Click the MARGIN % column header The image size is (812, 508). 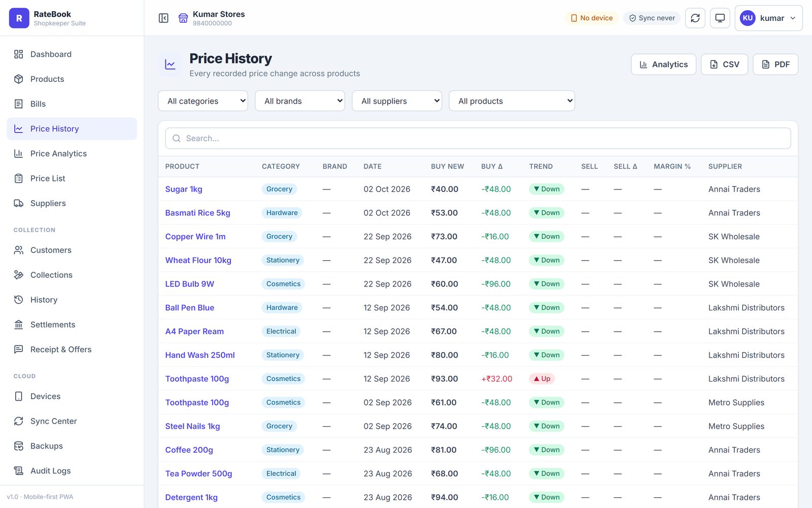[x=672, y=167]
